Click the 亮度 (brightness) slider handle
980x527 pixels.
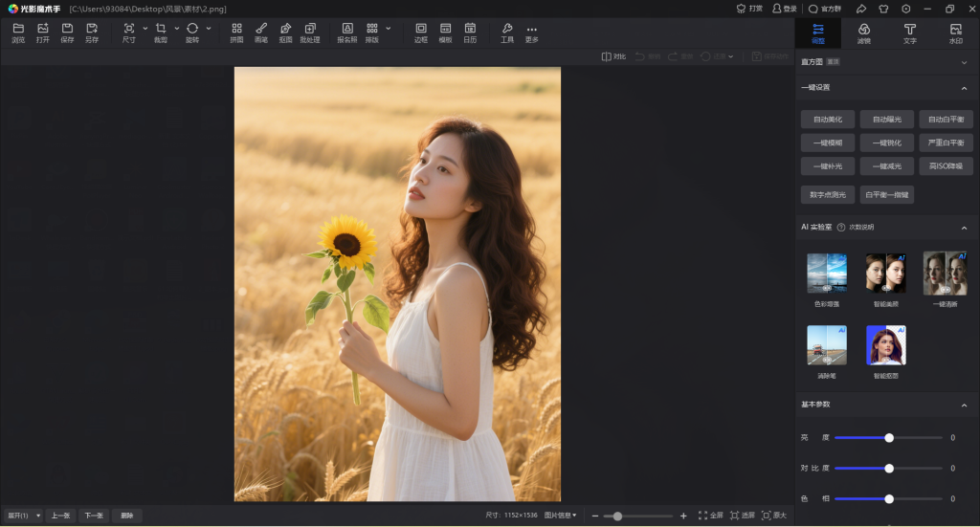pos(889,438)
